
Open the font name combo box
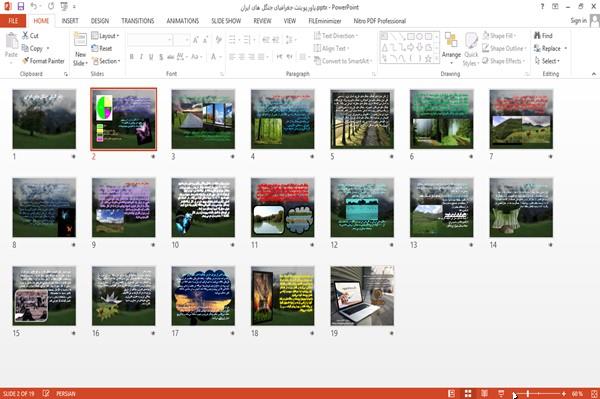(x=150, y=40)
